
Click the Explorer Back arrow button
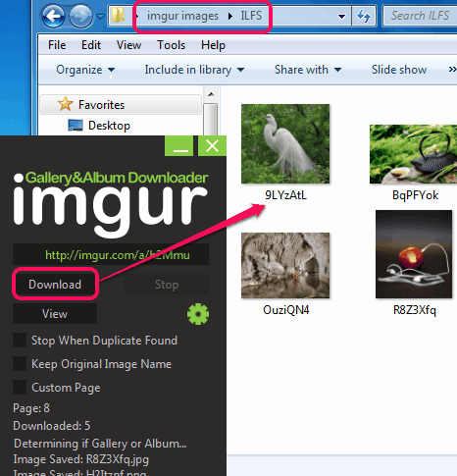pyautogui.click(x=53, y=16)
